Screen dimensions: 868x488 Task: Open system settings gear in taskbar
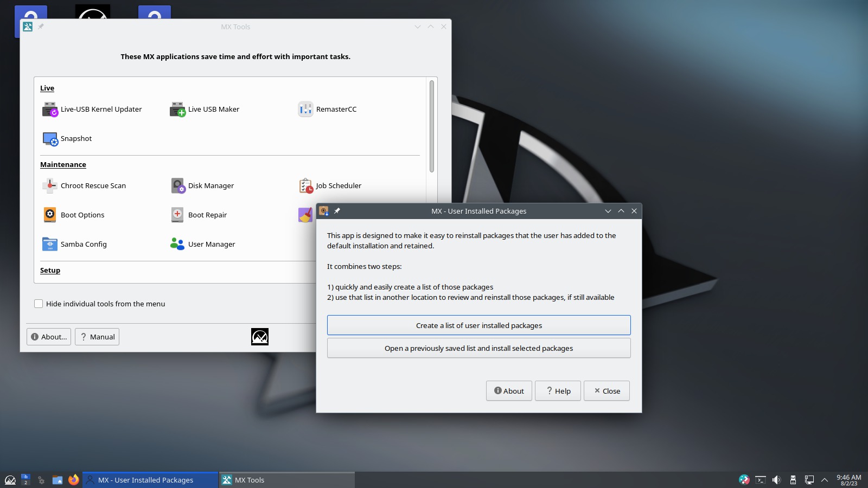[41, 480]
